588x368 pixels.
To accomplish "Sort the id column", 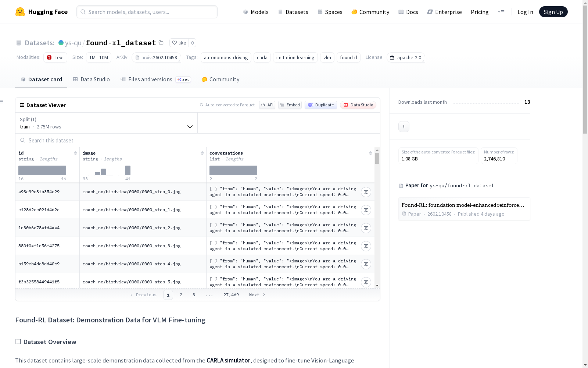I will point(75,153).
